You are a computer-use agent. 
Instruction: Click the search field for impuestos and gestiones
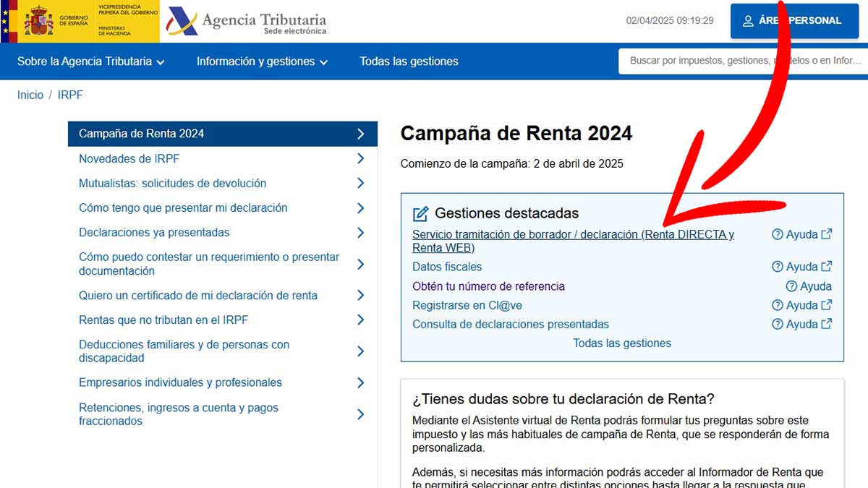click(741, 61)
